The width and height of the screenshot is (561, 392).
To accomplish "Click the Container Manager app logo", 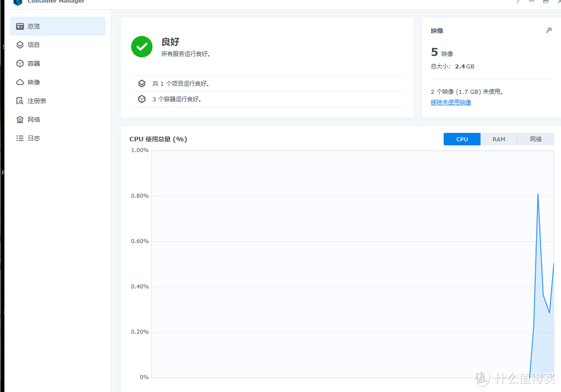I will pos(17,3).
